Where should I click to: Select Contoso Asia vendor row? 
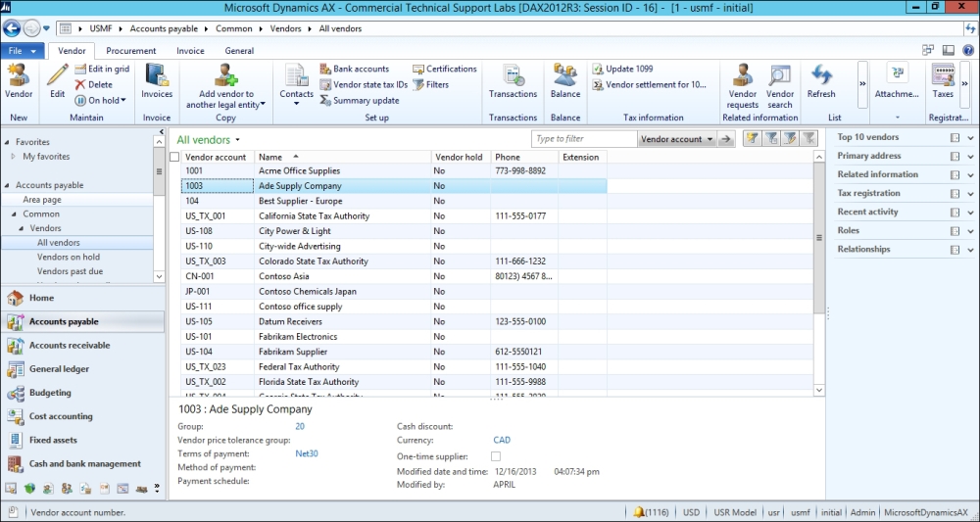click(394, 276)
